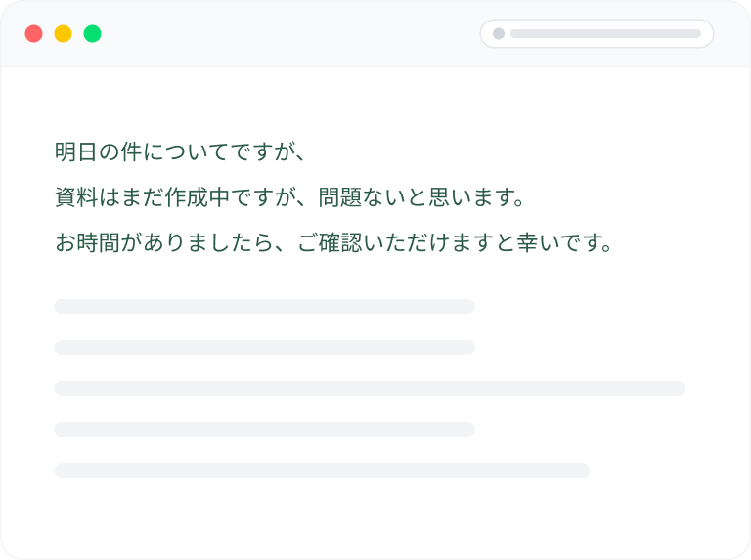Click the green maximize window dot

pyautogui.click(x=93, y=34)
